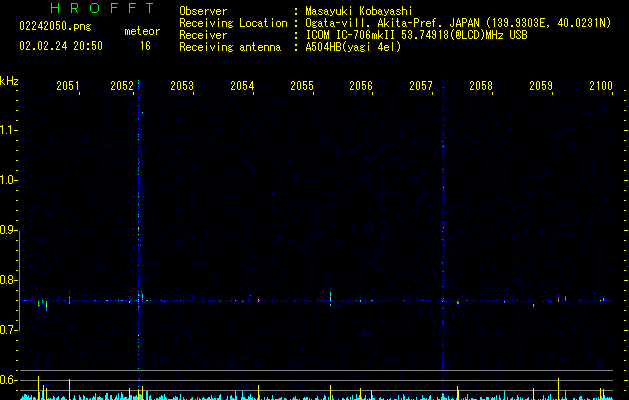Select the file name 02242050.png
The image size is (629, 400).
coord(55,26)
